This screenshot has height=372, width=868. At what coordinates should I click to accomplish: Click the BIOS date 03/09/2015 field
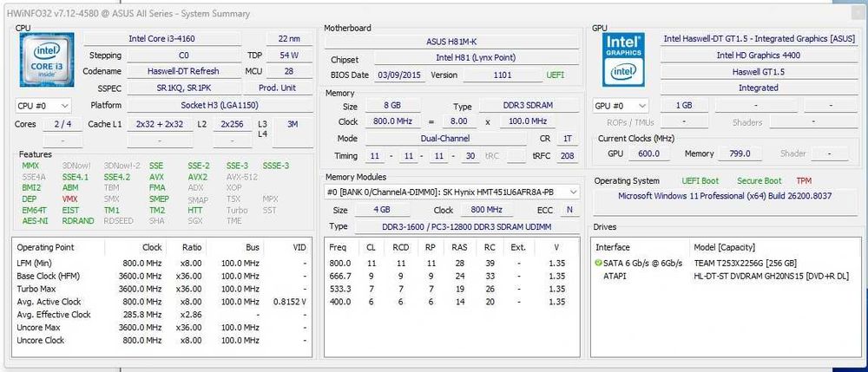tap(400, 75)
